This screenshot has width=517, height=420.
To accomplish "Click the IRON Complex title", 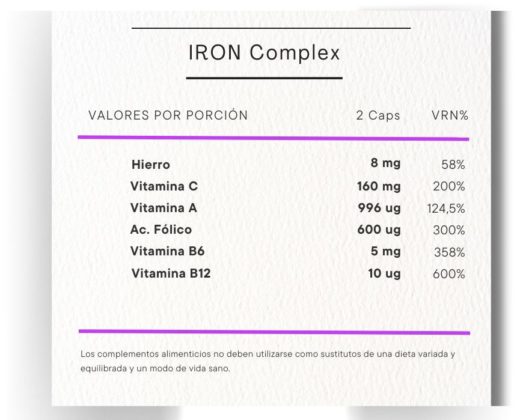I will 265,53.
